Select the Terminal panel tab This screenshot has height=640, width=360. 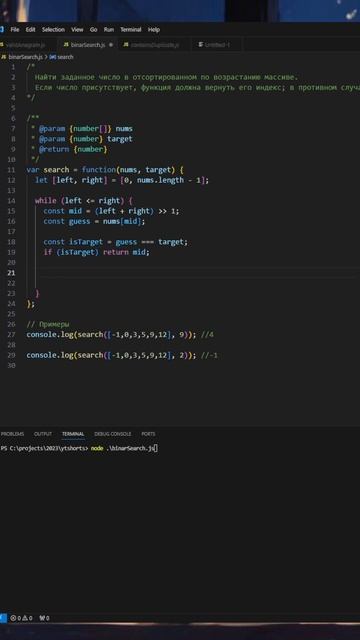pyautogui.click(x=73, y=434)
